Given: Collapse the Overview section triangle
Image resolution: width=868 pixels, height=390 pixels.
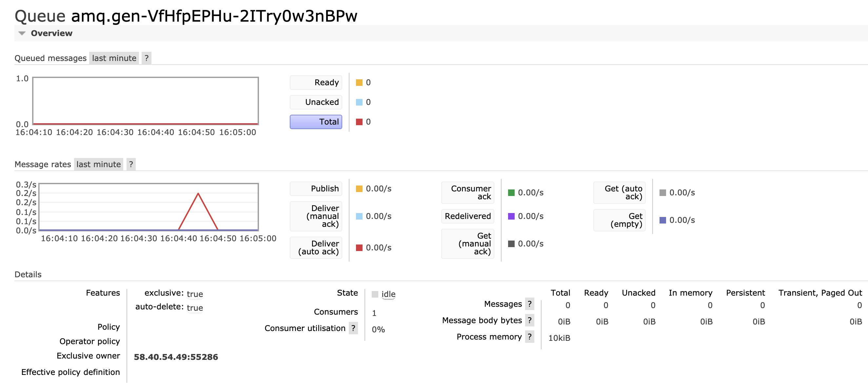Looking at the screenshot, I should tap(22, 33).
